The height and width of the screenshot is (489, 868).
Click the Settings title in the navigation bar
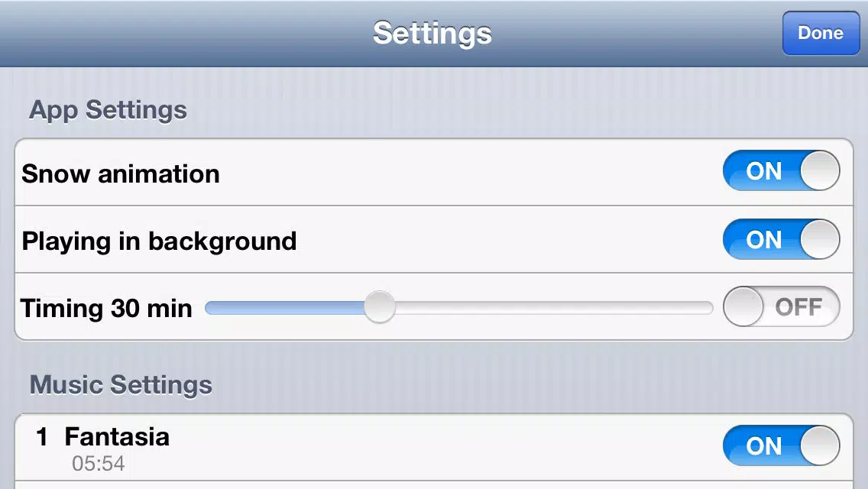coord(432,33)
